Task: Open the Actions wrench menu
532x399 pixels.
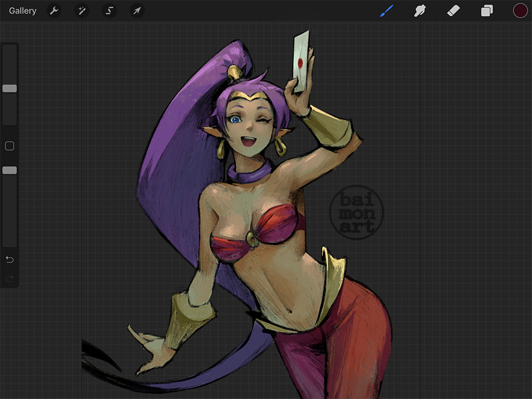Action: coord(54,11)
